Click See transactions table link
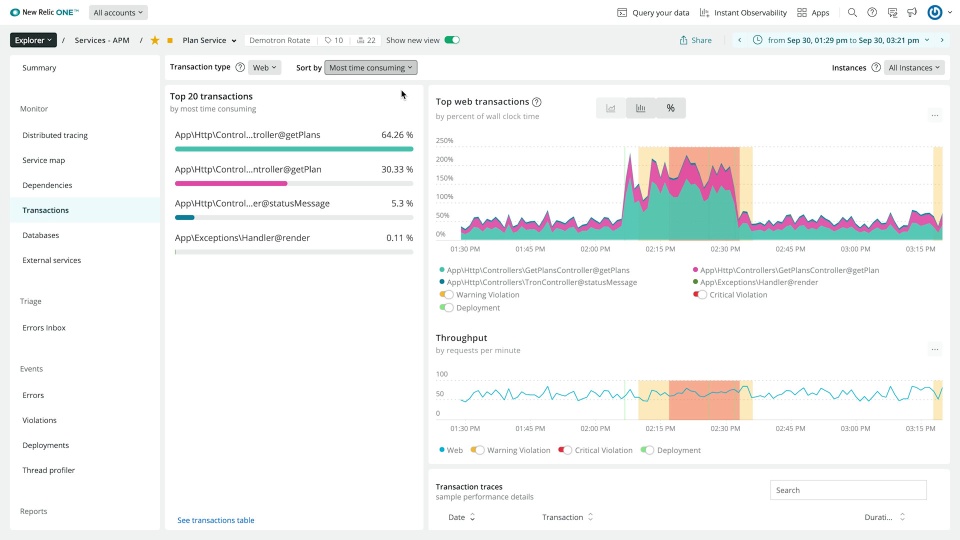960x540 pixels. (x=216, y=520)
